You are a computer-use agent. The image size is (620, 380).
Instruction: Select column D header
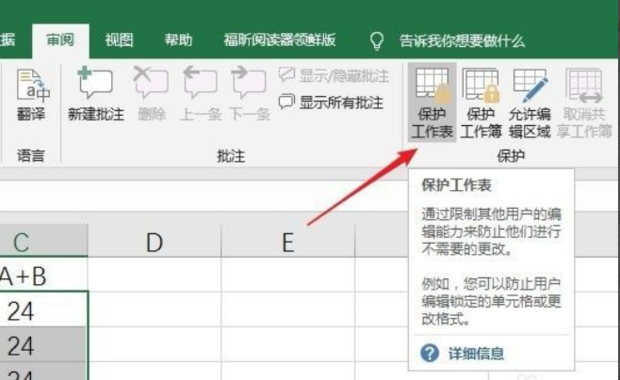[x=154, y=241]
